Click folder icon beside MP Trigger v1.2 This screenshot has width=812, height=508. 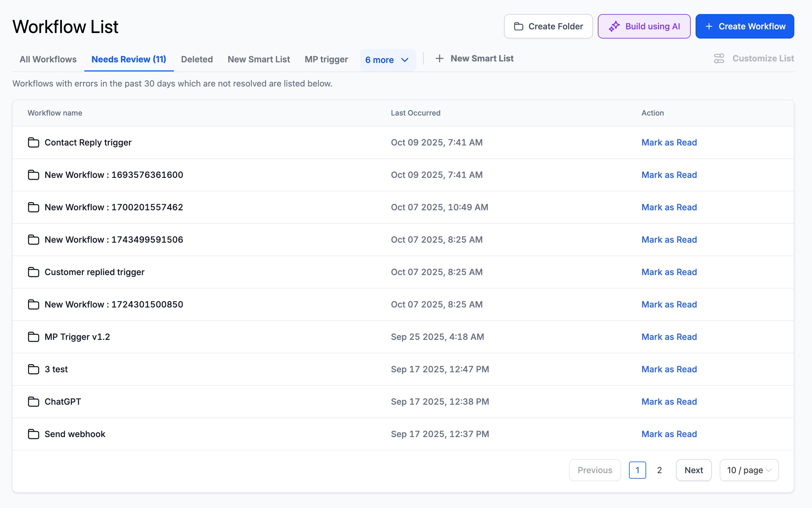[33, 337]
